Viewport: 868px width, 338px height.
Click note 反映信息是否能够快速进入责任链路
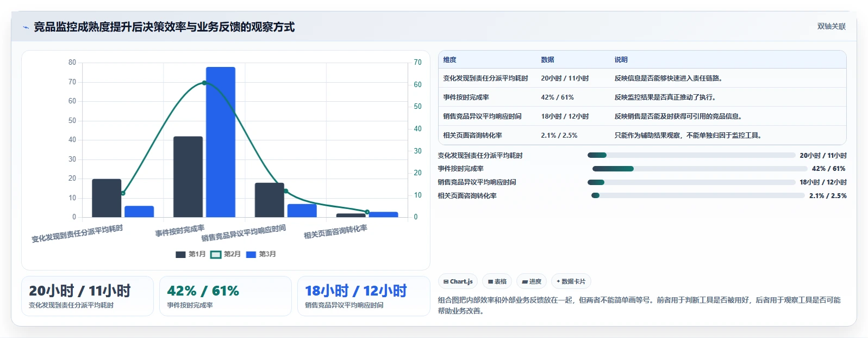click(x=669, y=78)
